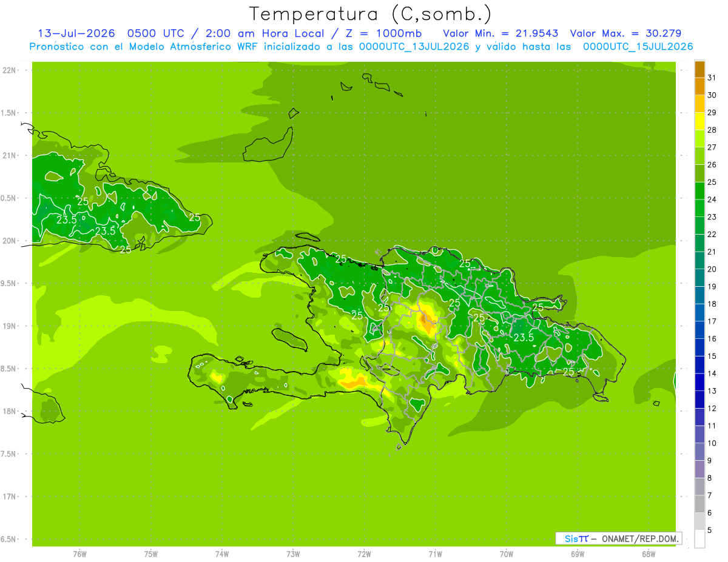Select the dark blue swatch between 13 and 14
Viewport: 728px width, 562px height.
(x=699, y=383)
